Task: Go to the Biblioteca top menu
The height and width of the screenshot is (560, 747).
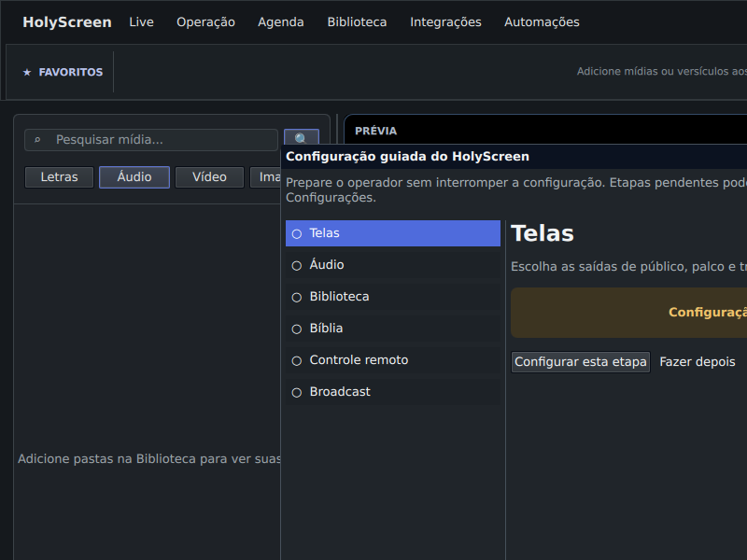Action: [357, 21]
